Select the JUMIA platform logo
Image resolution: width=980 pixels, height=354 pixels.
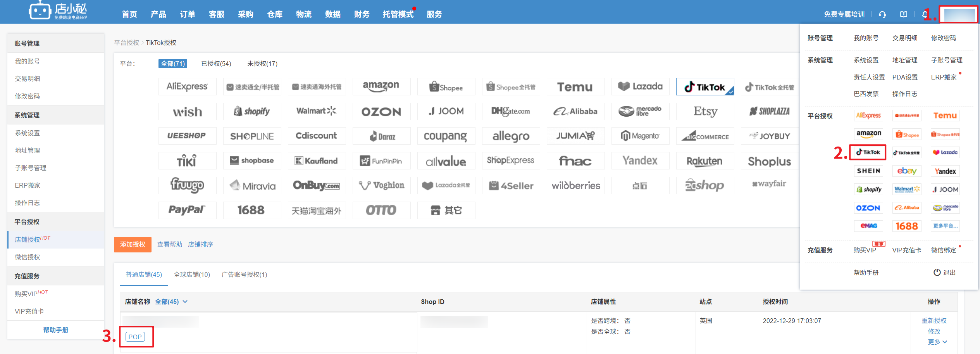tap(576, 136)
